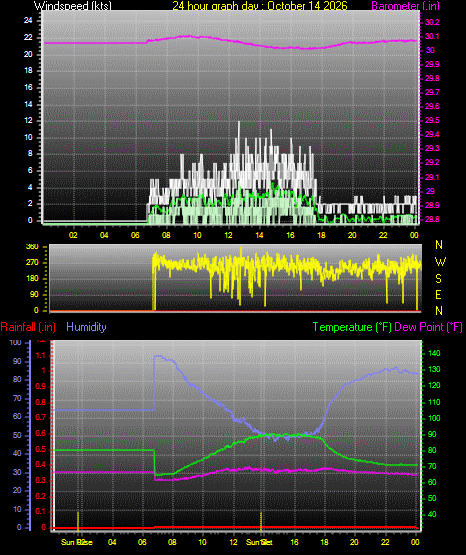Click the "Windspeed (kts)" axis title
The image size is (466, 555).
tap(73, 6)
